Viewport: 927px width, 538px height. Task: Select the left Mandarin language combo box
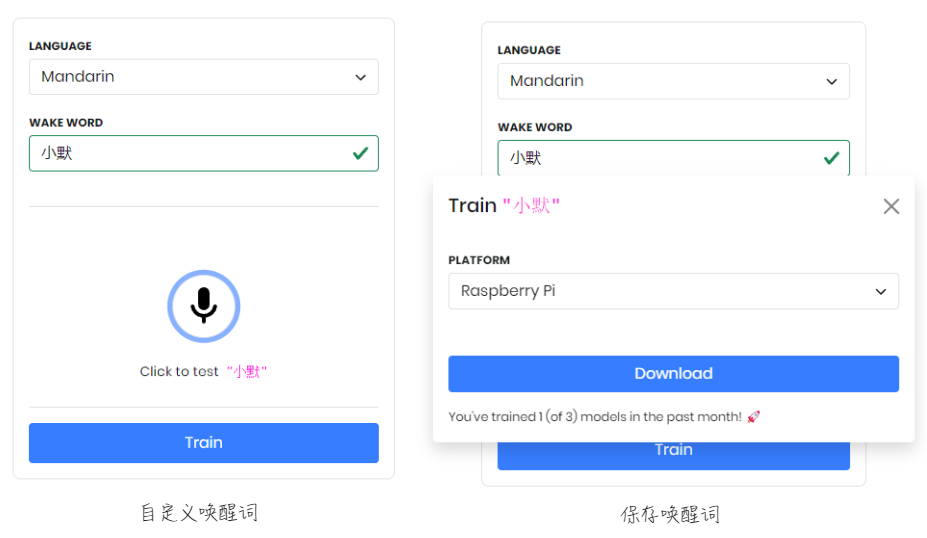click(x=203, y=77)
